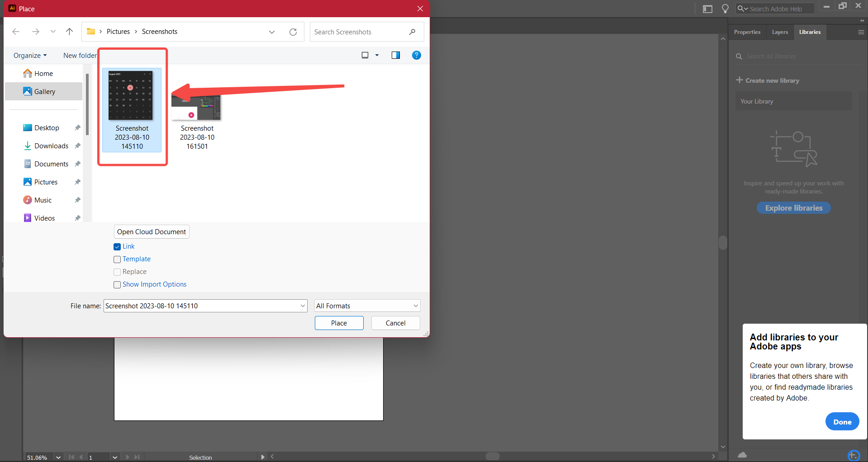Toggle the preview pane

[396, 55]
